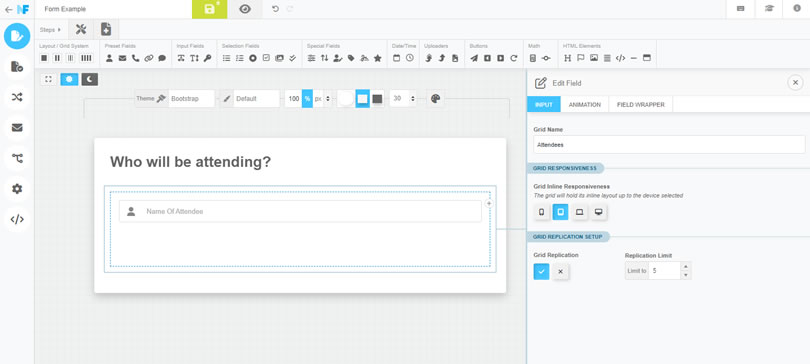Switch to the ANIMATION tab
Screen dimensions: 810x364
(585, 104)
